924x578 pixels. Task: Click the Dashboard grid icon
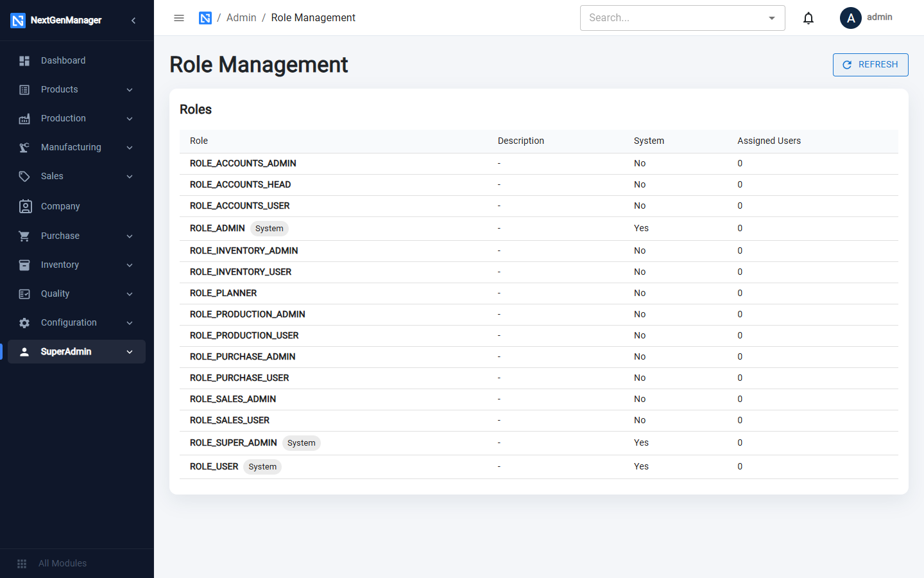(x=24, y=61)
